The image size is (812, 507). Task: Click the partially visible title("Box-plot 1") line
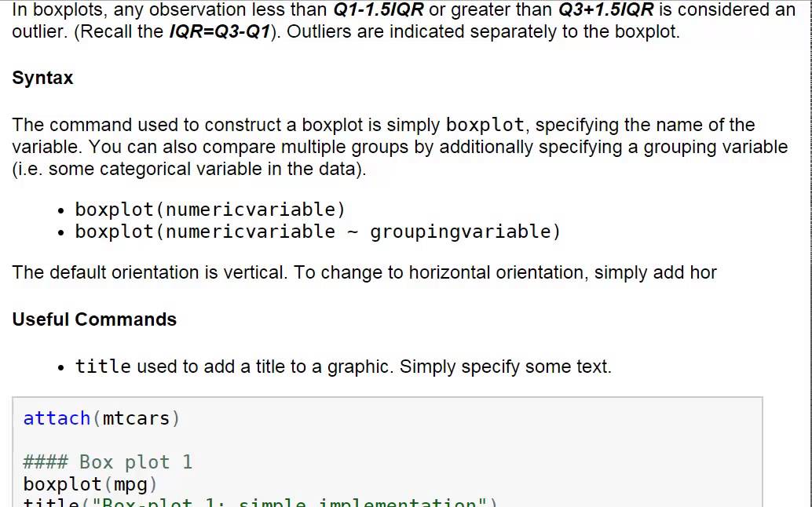[x=259, y=503]
